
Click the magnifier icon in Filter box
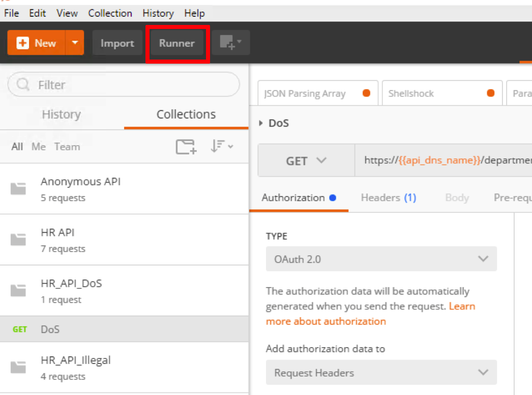[x=23, y=84]
